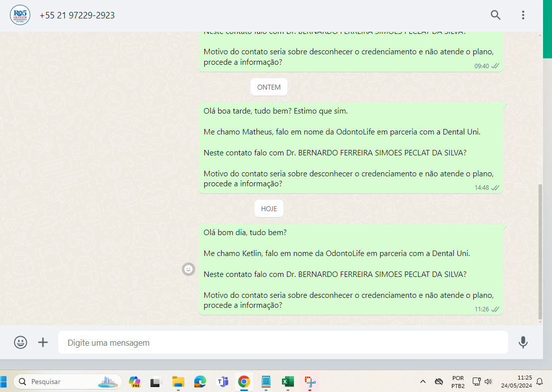Search within this conversation
The image size is (552, 392).
(x=495, y=15)
